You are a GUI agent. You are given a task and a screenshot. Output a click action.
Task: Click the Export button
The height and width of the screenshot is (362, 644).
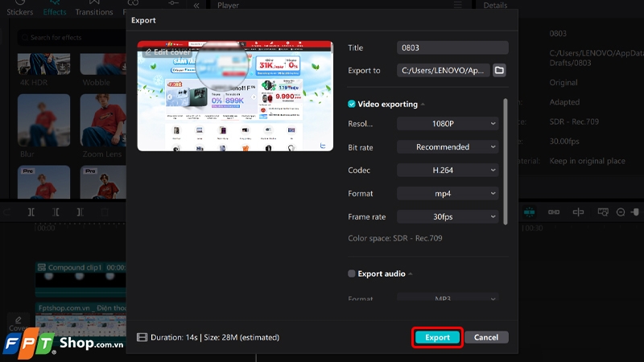tap(437, 337)
